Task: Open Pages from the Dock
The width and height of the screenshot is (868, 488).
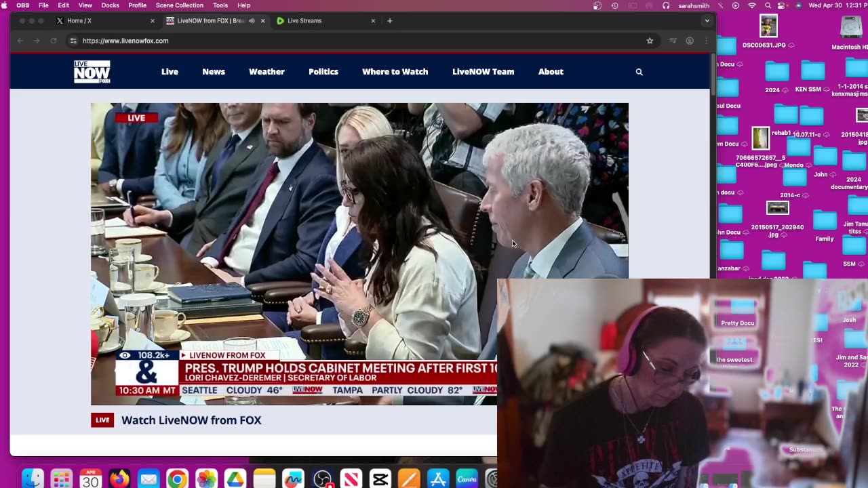Action: pyautogui.click(x=409, y=479)
